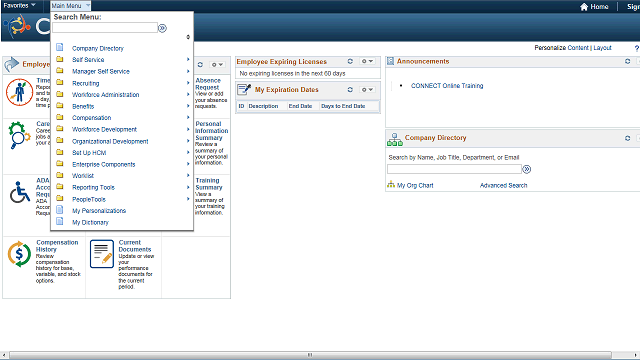Click the Main Menu tab

point(70,6)
